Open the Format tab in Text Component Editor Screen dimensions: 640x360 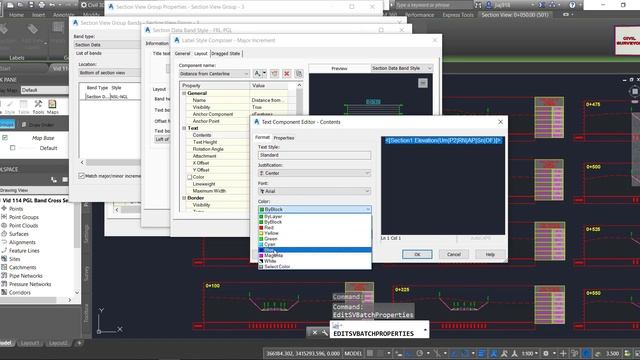pyautogui.click(x=262, y=138)
